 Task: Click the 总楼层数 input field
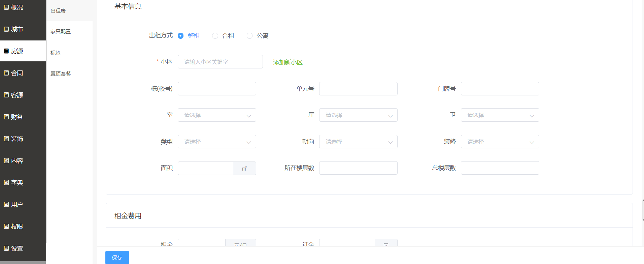(500, 168)
